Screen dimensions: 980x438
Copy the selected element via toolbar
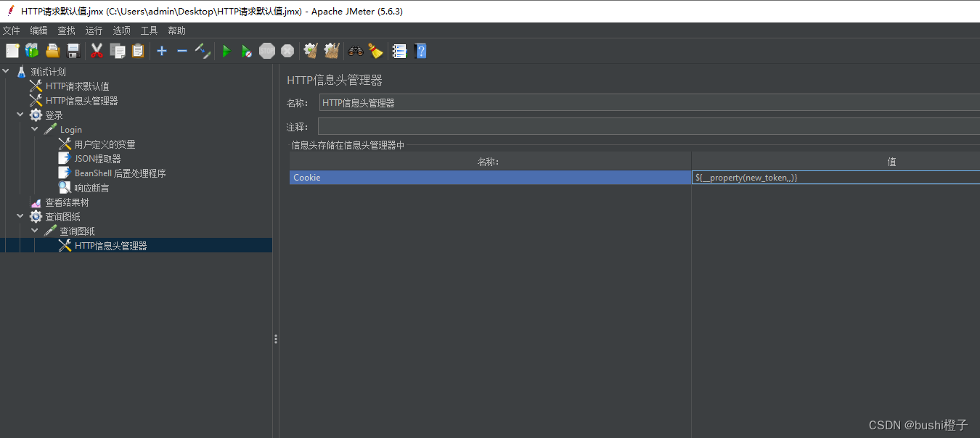pos(117,51)
